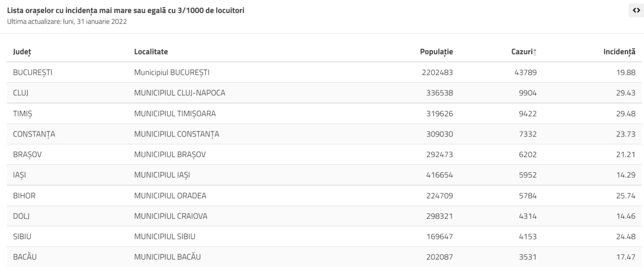Select the MUNICIPIUL SIBIU row

pyautogui.click(x=165, y=236)
